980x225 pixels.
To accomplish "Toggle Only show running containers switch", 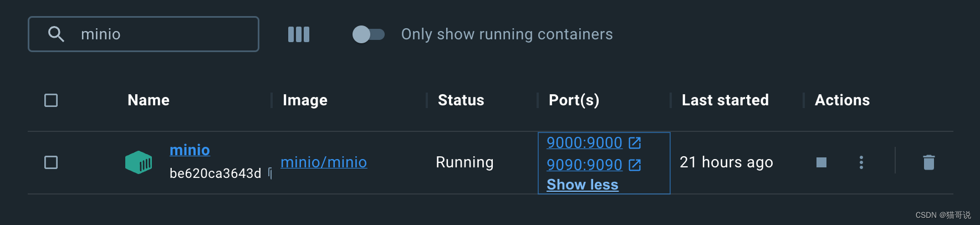I will pyautogui.click(x=369, y=34).
